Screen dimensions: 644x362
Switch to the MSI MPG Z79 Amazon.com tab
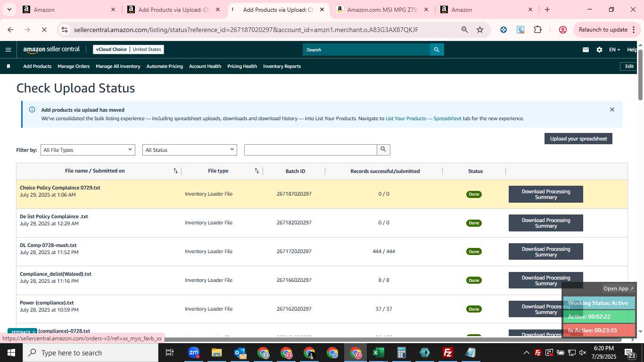point(383,9)
